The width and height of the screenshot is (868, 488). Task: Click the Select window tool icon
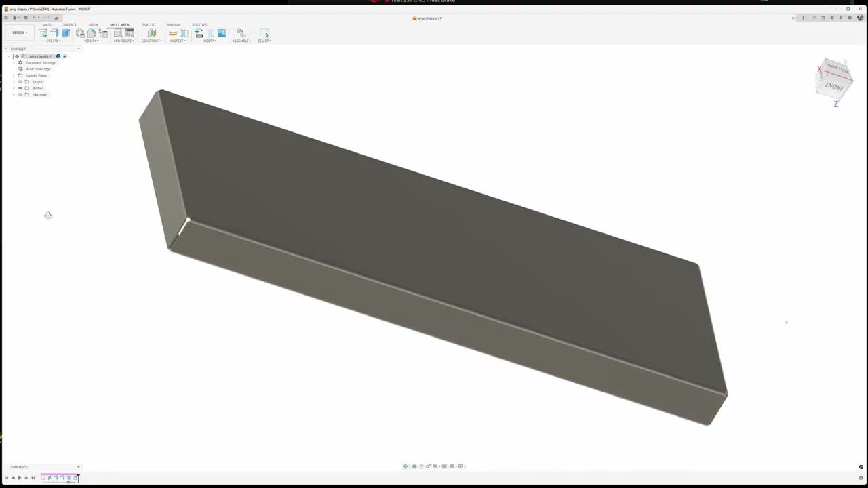click(x=264, y=33)
